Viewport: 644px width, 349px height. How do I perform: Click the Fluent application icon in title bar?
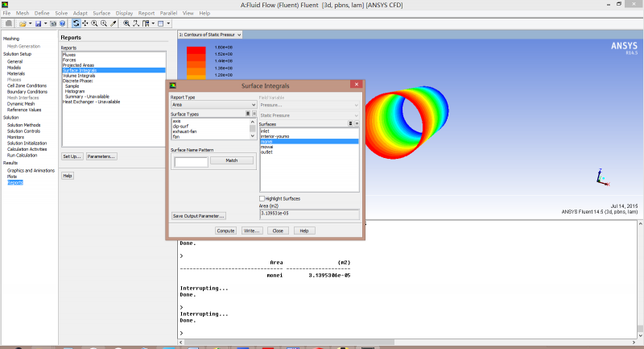(5, 5)
